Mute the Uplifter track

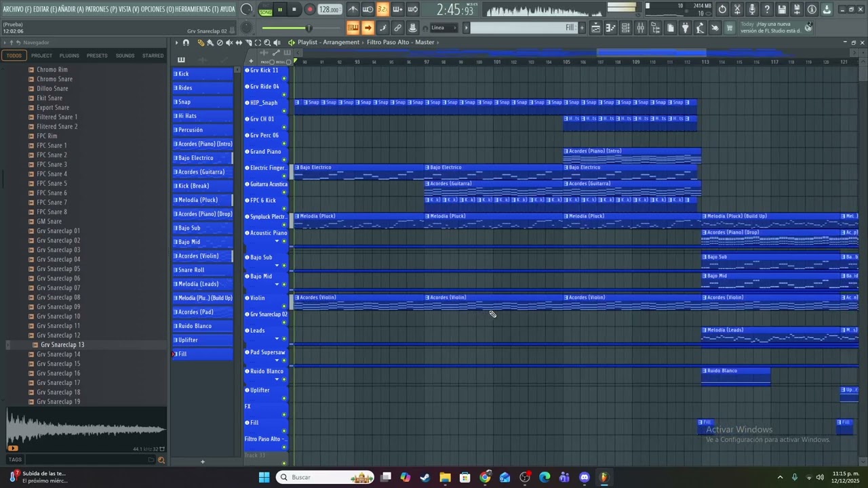284,399
